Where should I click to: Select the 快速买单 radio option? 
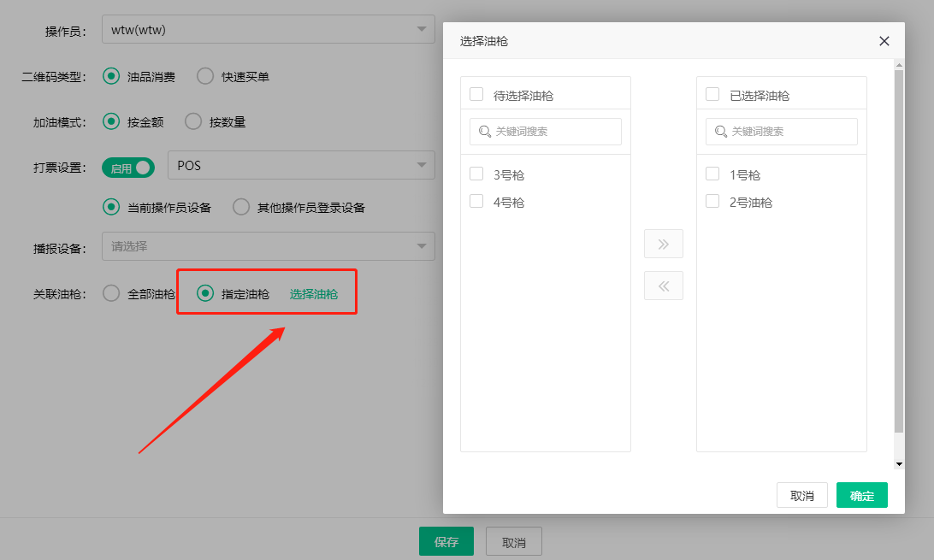[x=205, y=76]
